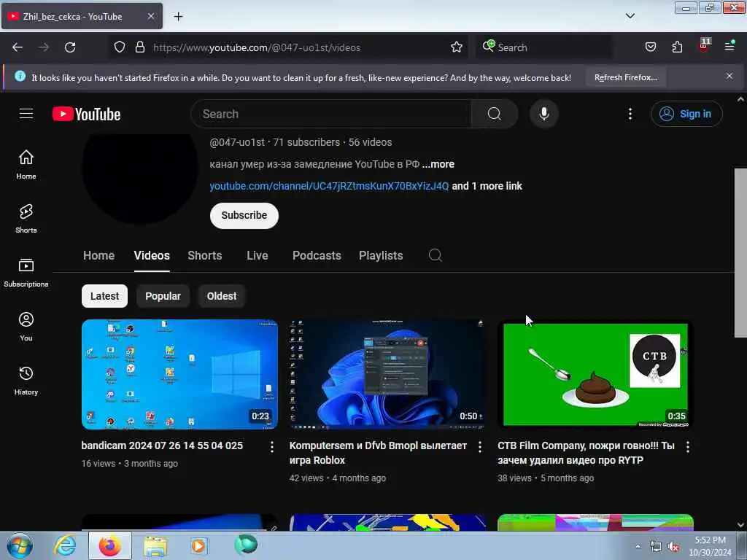Open the Playlists tab
This screenshot has height=560, width=747.
click(381, 256)
